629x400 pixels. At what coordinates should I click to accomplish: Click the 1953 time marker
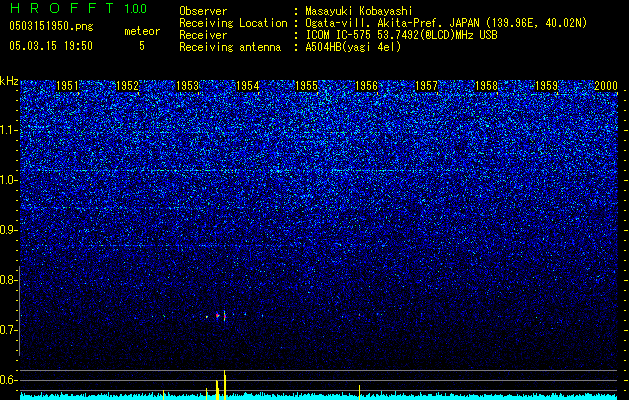tap(187, 86)
